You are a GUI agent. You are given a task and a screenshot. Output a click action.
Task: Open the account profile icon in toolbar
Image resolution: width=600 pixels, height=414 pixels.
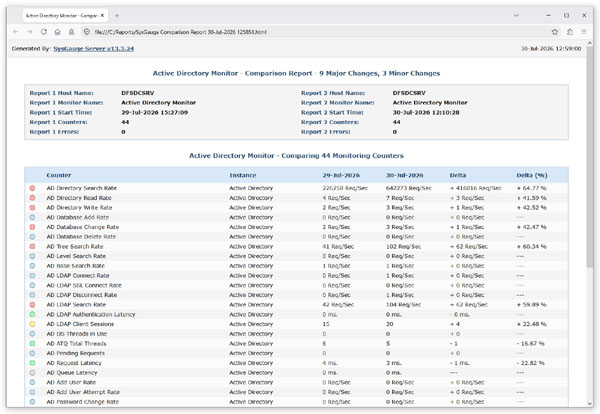(72, 32)
